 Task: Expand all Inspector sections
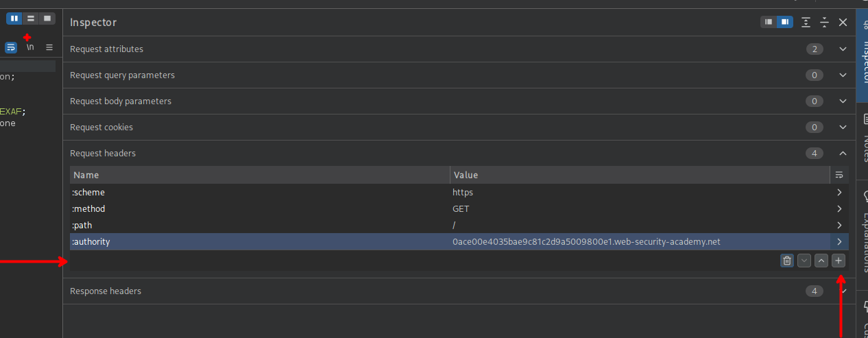click(806, 22)
